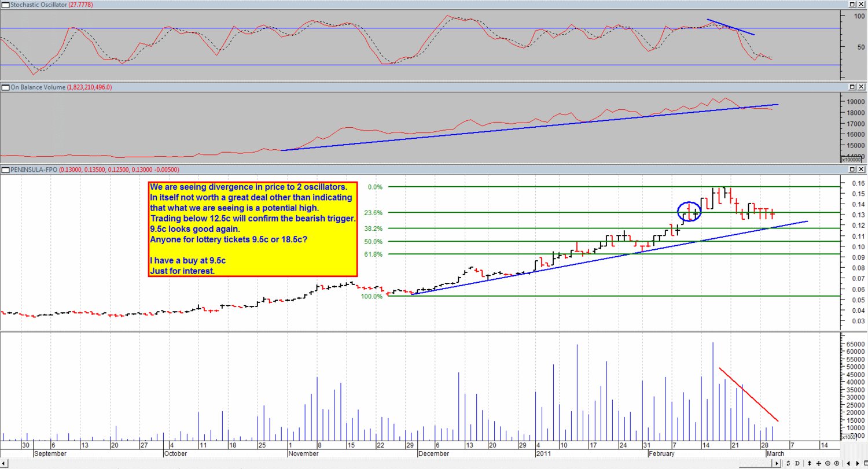Maximize the PENINSULA-FPO price pane
Image resolution: width=868 pixels, height=469 pixels.
coord(853,169)
